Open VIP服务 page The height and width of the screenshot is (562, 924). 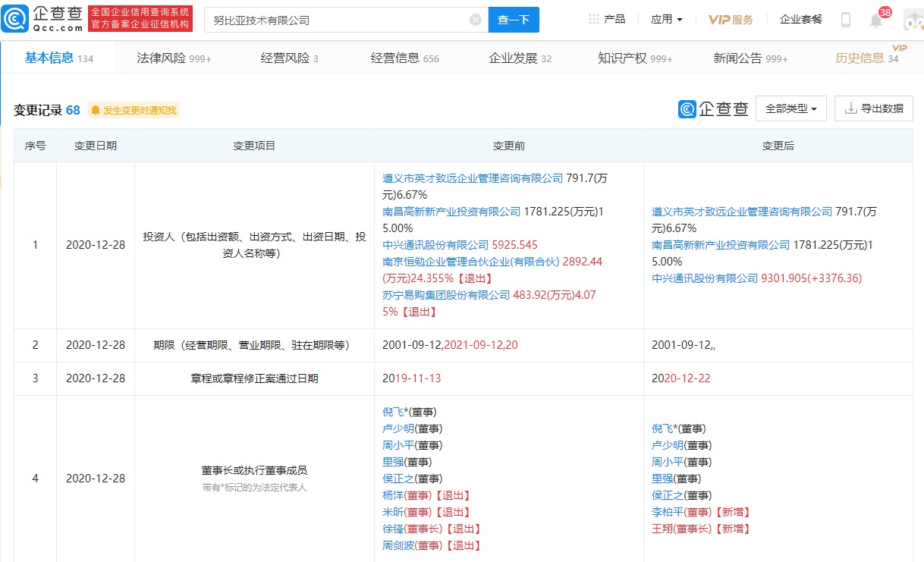coord(731,20)
